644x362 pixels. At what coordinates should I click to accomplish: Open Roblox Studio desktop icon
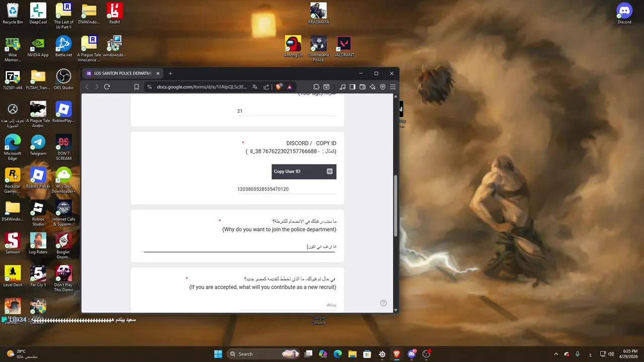pyautogui.click(x=38, y=213)
